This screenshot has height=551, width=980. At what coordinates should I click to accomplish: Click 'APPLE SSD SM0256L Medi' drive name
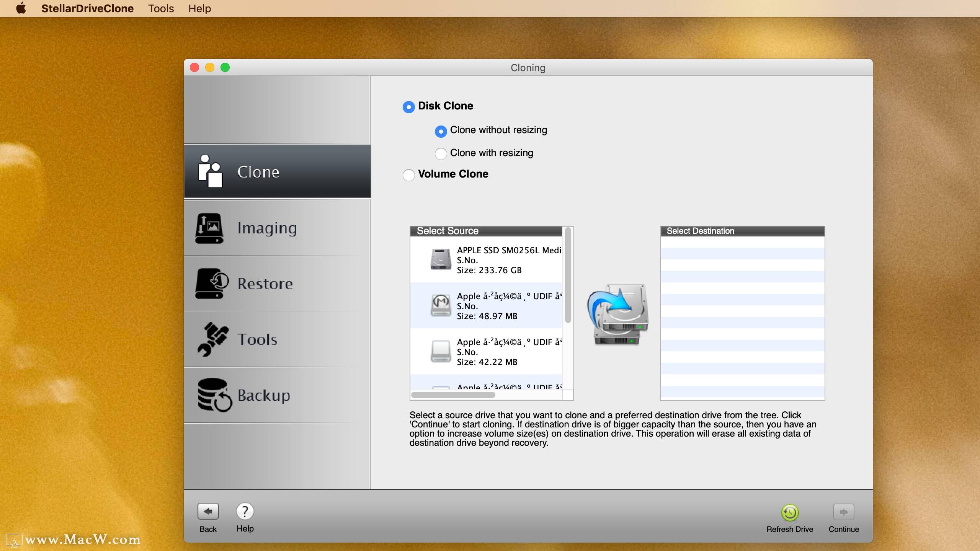pos(509,250)
